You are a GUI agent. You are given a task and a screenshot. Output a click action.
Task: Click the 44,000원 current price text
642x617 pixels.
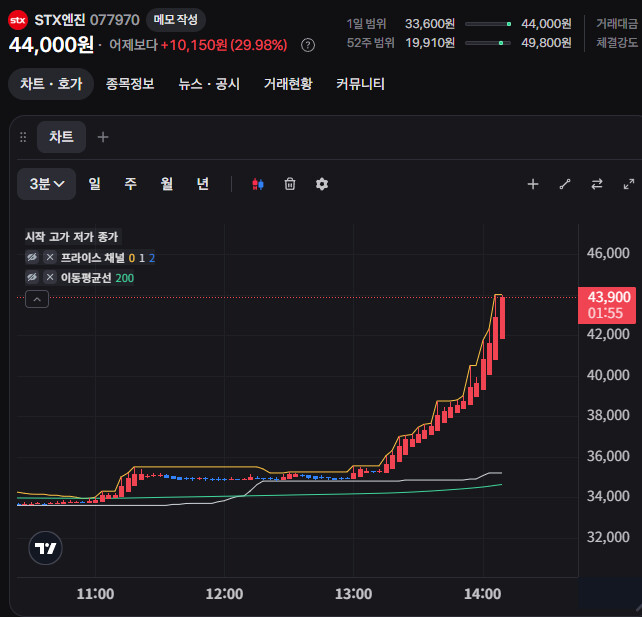(x=51, y=45)
